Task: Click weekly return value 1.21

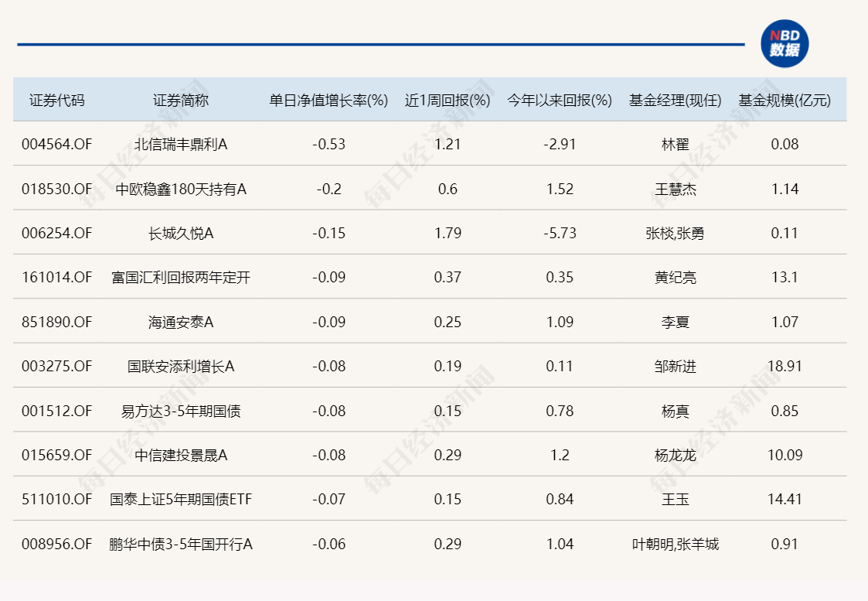Action: [448, 145]
